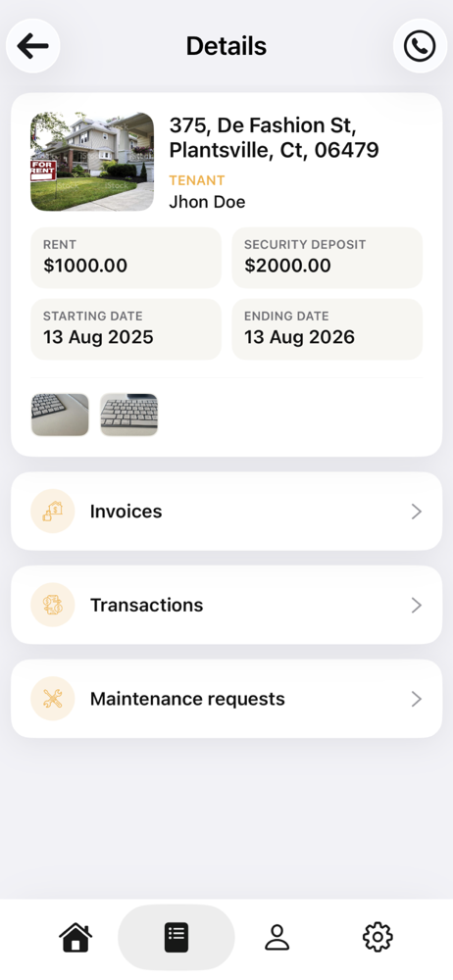Call the tenant via phone icon

tap(420, 46)
